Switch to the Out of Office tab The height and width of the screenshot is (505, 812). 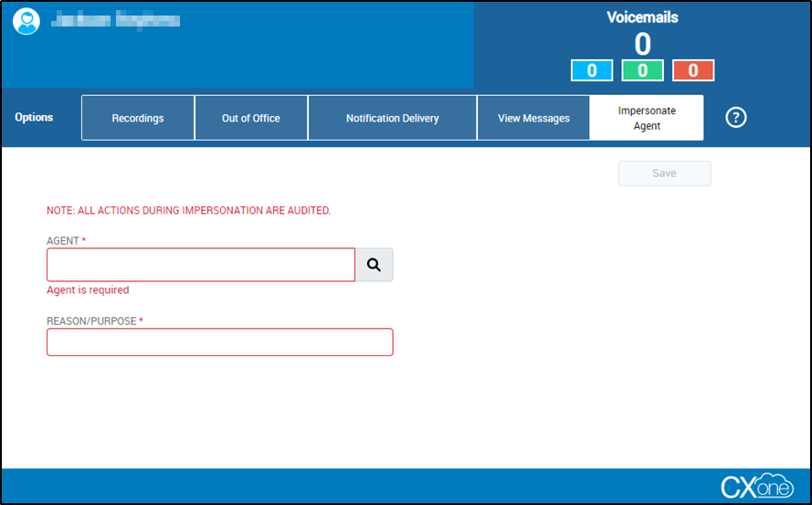[251, 118]
